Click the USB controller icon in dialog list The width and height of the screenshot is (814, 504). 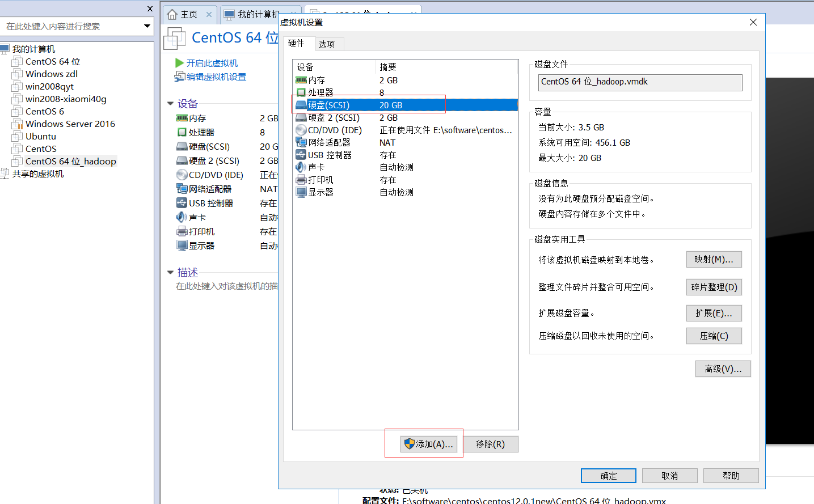pyautogui.click(x=301, y=155)
